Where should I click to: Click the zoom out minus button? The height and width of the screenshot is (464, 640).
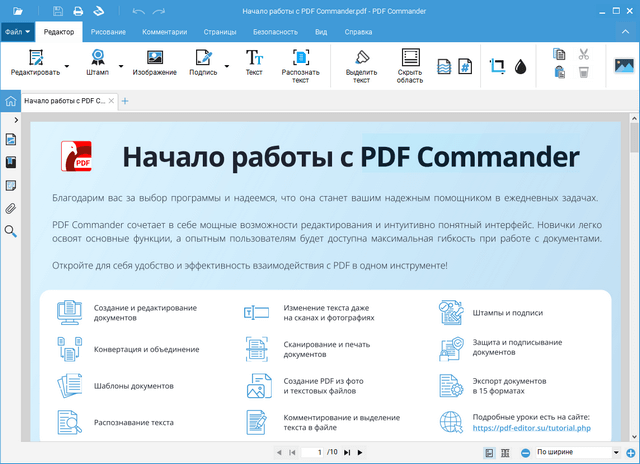pos(526,453)
